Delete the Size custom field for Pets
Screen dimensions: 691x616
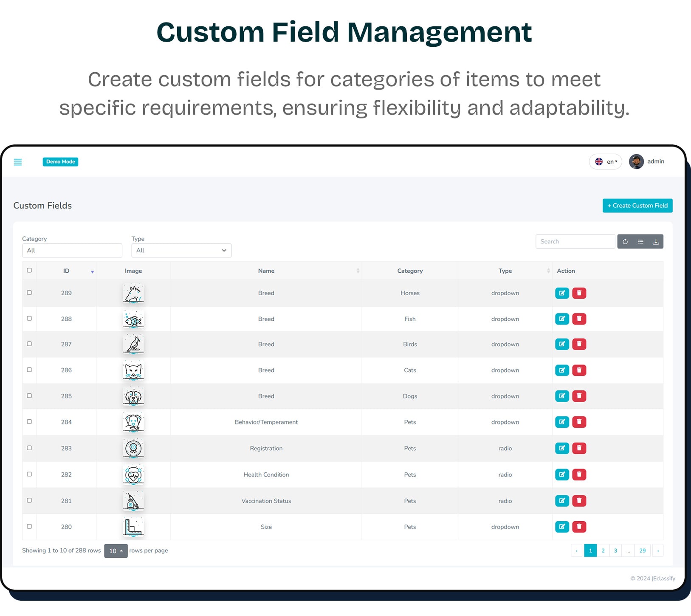coord(579,526)
